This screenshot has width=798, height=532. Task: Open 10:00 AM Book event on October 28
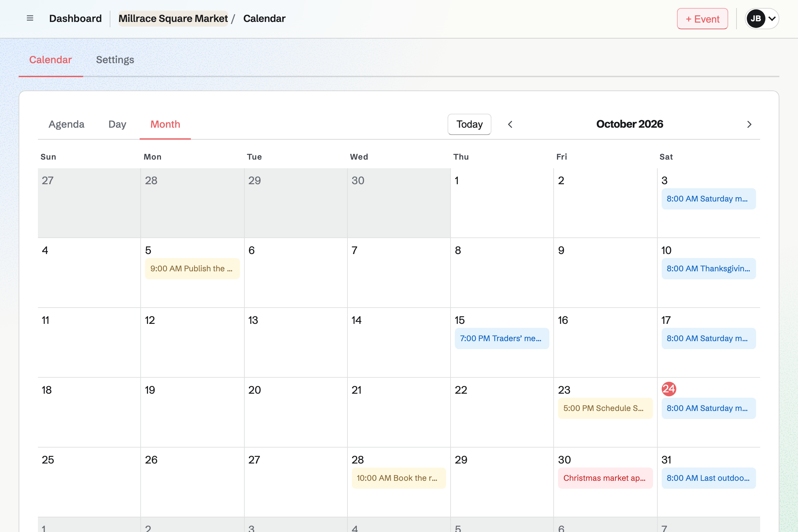click(x=399, y=478)
